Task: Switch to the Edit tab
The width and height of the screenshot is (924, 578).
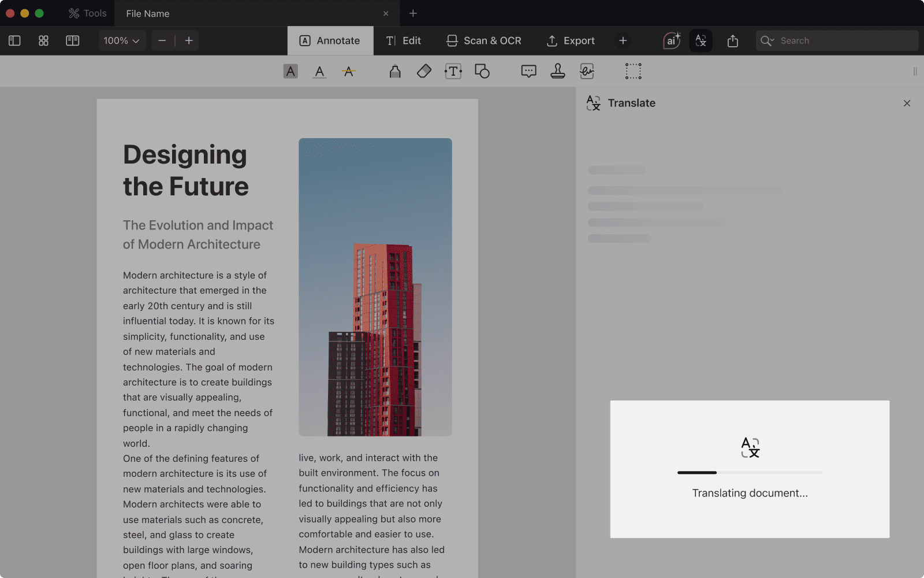Action: pos(404,40)
